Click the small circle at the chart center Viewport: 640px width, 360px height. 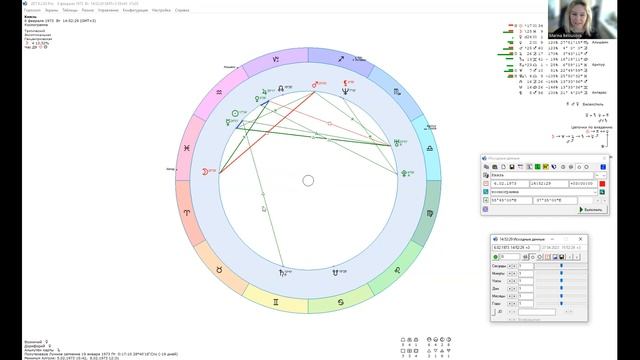(308, 180)
